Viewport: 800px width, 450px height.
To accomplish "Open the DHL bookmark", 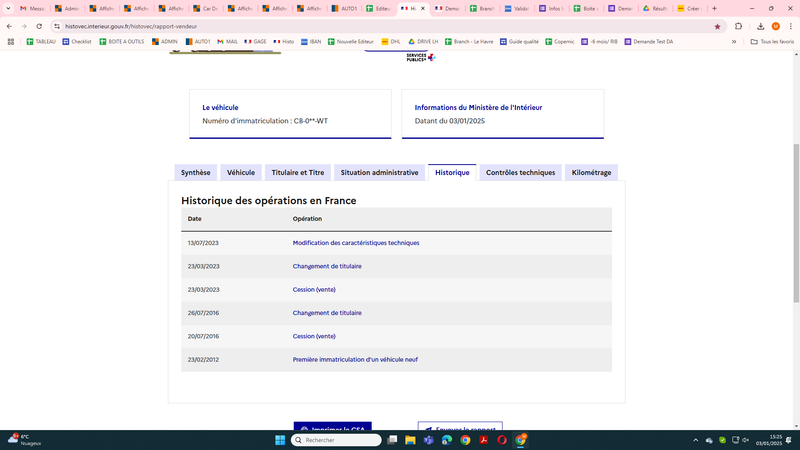I will pos(391,42).
